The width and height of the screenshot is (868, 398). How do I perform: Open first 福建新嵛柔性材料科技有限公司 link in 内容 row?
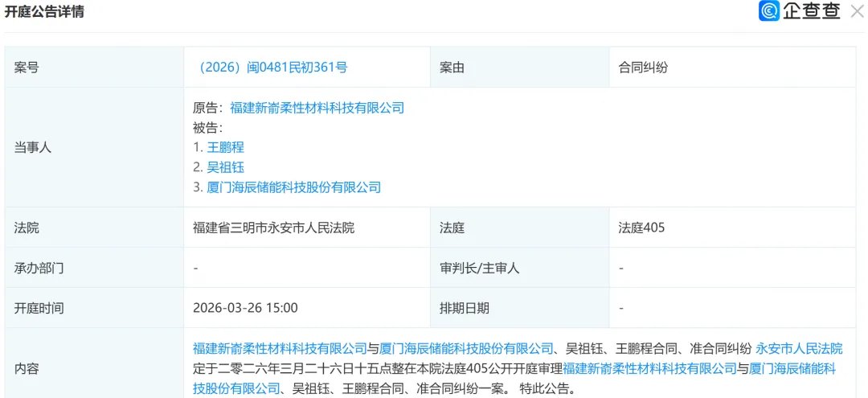280,348
